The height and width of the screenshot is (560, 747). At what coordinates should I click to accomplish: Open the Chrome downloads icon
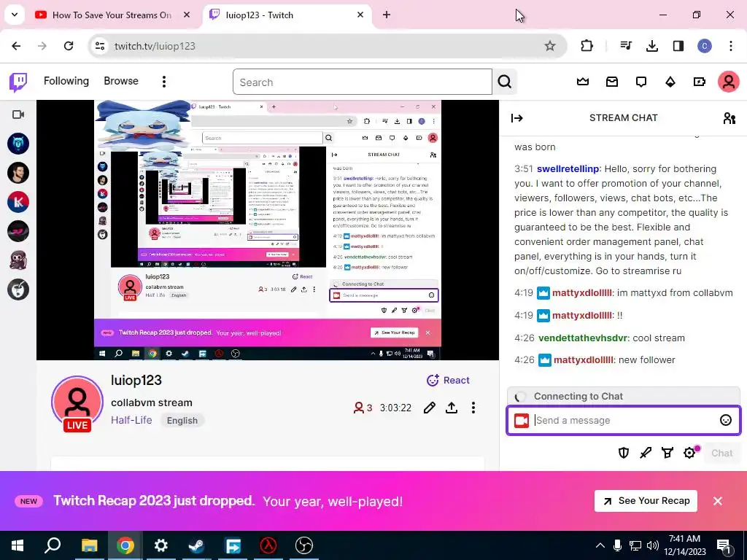[651, 46]
